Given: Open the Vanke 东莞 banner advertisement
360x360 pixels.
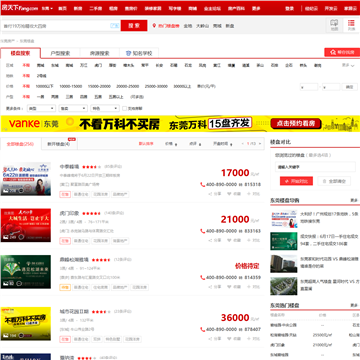Looking at the screenshot, I should coord(180,124).
